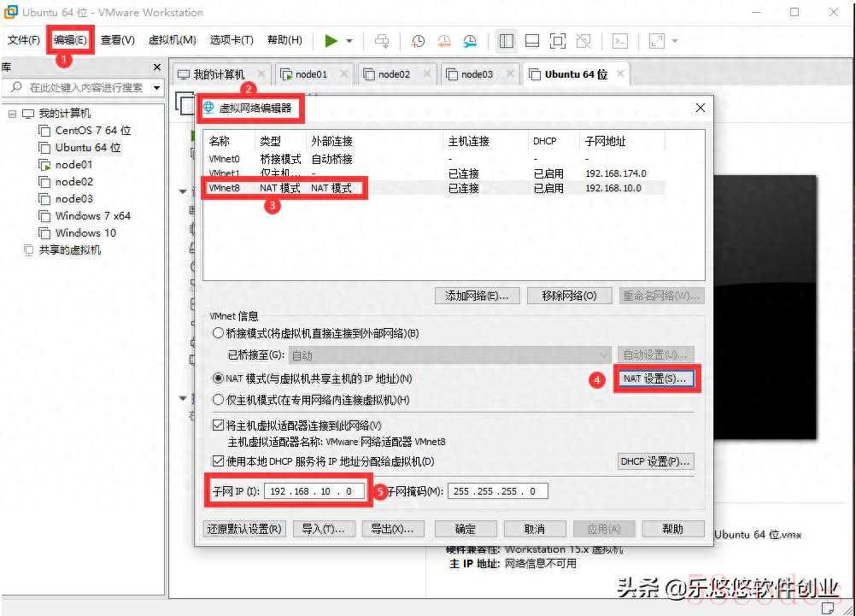The height and width of the screenshot is (616, 856).
Task: Open the power options dropdown arrow
Action: coord(349,41)
